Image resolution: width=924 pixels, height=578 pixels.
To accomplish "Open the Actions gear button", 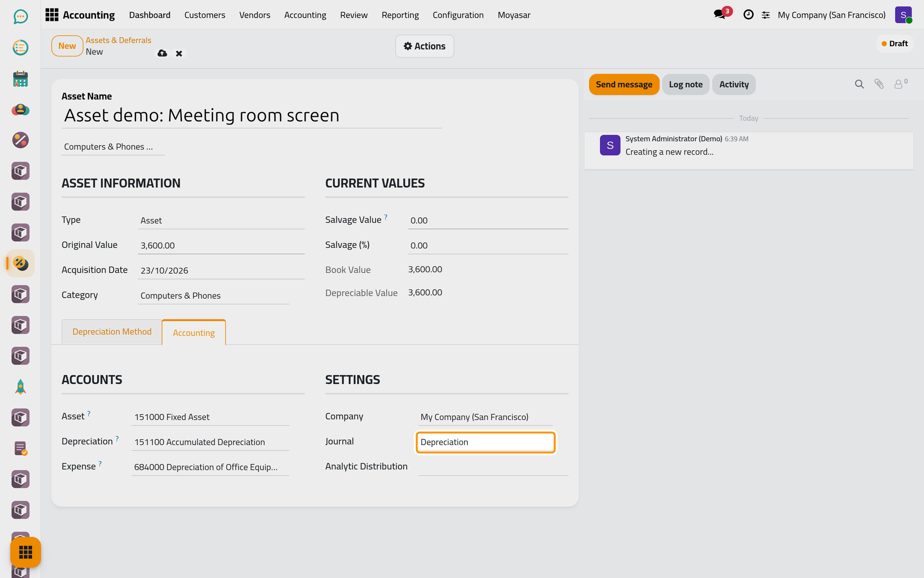I will pos(424,46).
